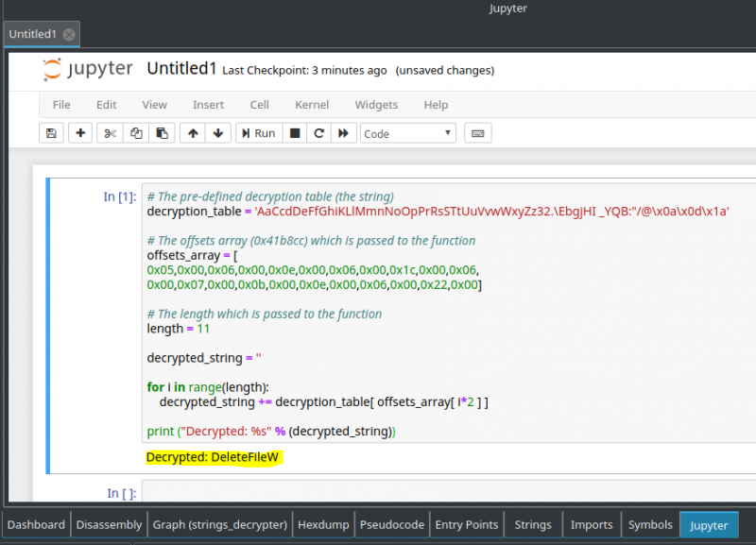Switch to the Strings tab
The width and height of the screenshot is (756, 545).
532,524
